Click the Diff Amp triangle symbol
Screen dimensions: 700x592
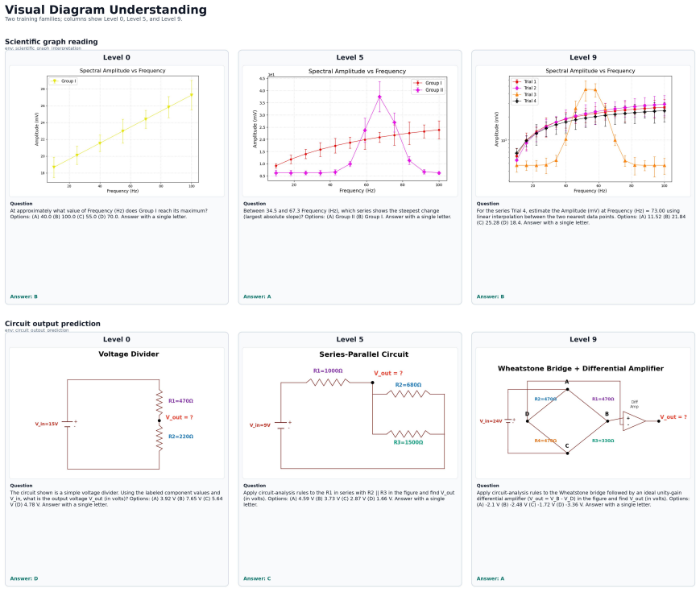click(x=634, y=421)
